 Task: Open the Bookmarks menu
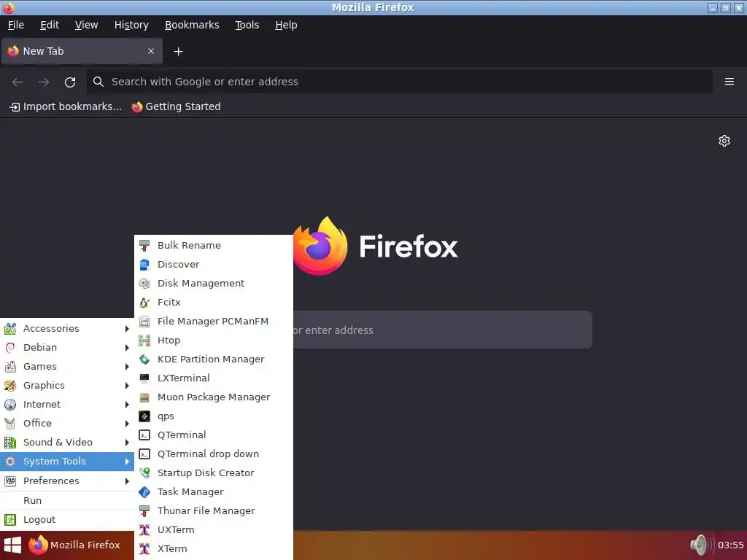pos(192,26)
